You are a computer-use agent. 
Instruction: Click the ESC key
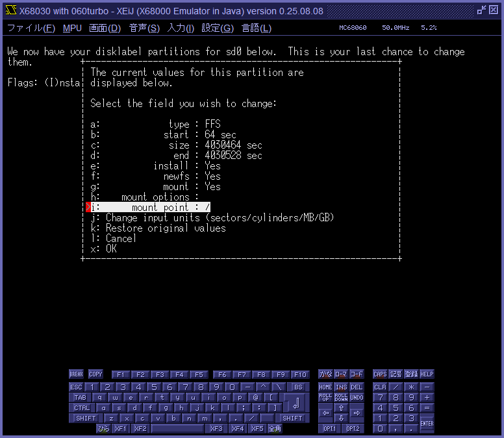pyautogui.click(x=77, y=387)
